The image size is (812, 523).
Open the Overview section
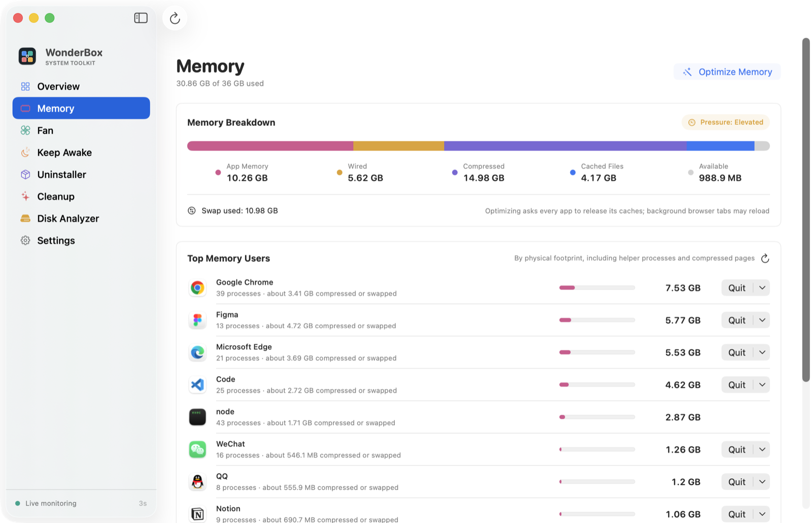(81, 86)
